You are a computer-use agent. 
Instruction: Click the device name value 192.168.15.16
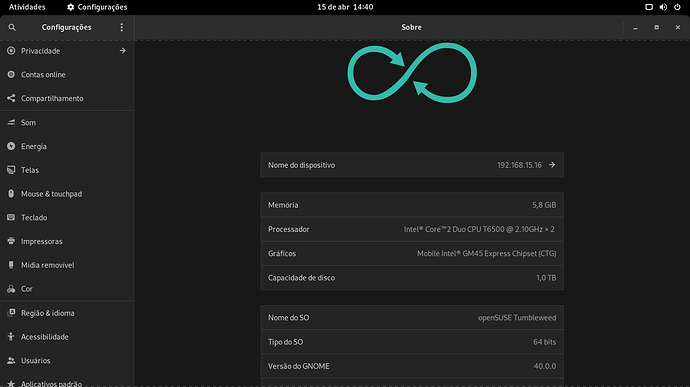tap(519, 165)
